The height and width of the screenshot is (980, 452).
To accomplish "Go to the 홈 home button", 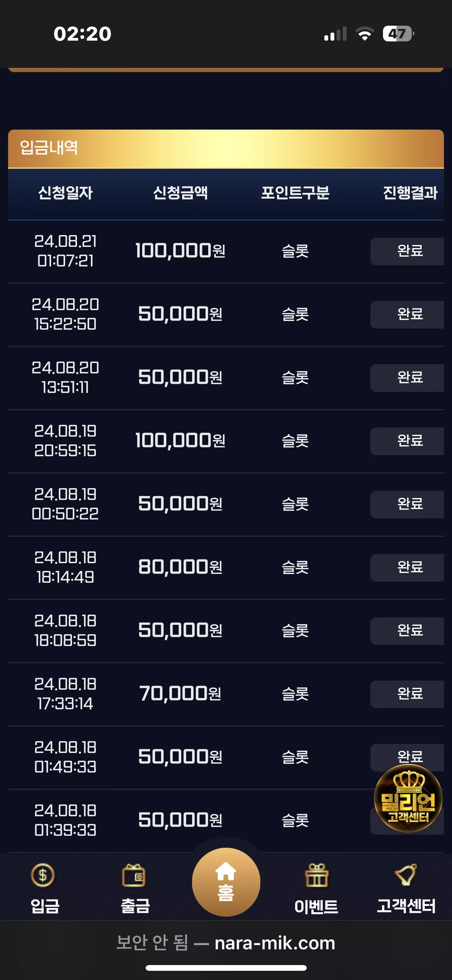I will pyautogui.click(x=226, y=882).
